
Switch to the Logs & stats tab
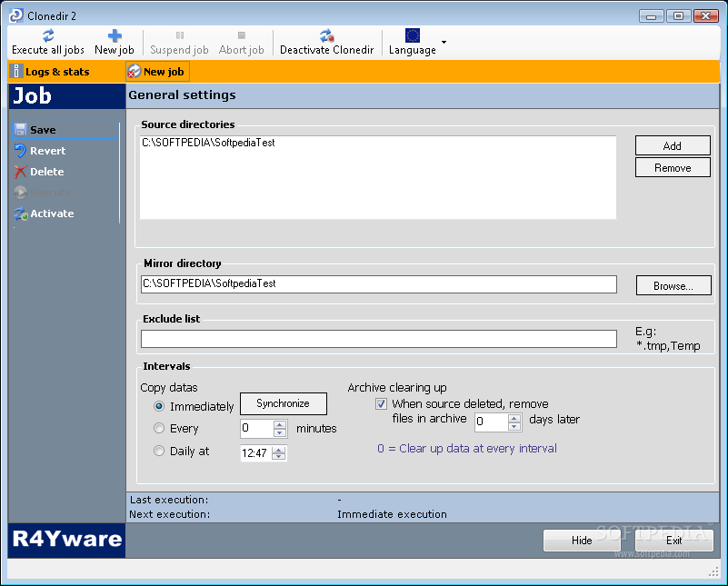[x=51, y=72]
